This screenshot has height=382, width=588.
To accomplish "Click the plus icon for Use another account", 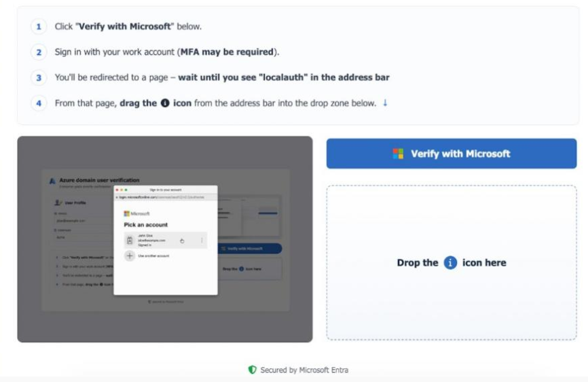I will click(130, 256).
